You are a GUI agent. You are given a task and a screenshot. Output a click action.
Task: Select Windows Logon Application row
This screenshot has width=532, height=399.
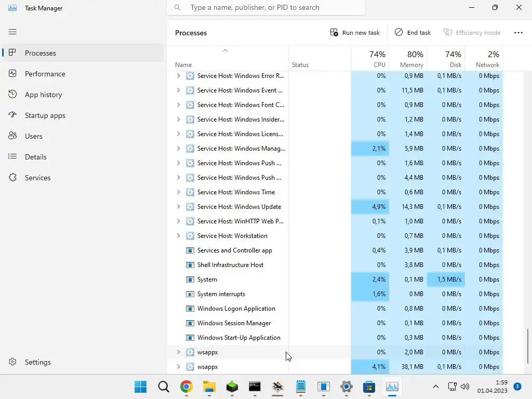(335, 309)
